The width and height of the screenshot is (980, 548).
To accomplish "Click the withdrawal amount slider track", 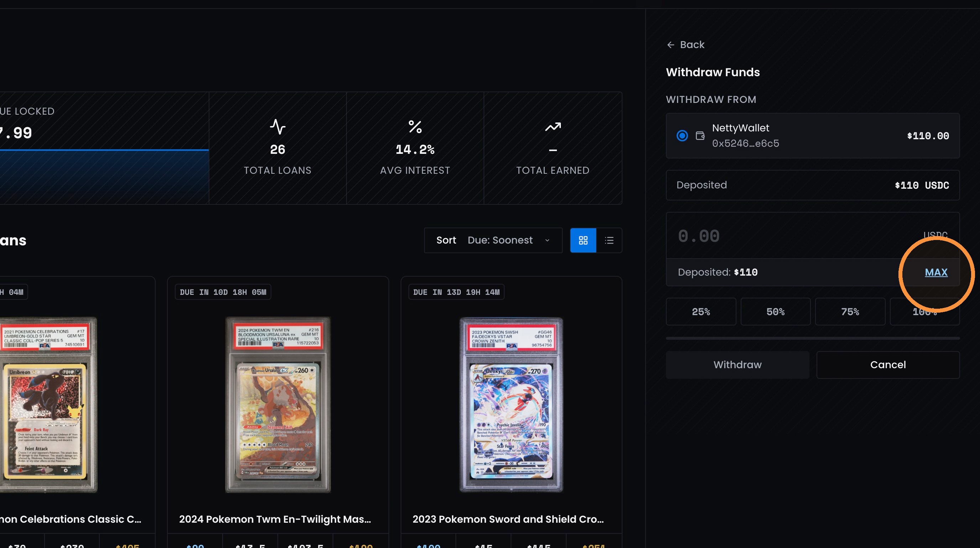I will [813, 338].
